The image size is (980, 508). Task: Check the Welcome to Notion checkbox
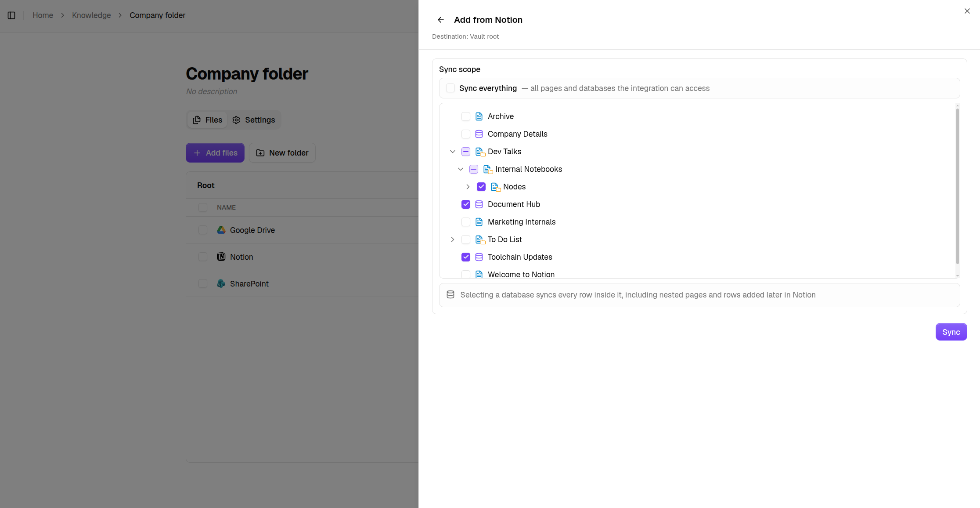pyautogui.click(x=466, y=274)
